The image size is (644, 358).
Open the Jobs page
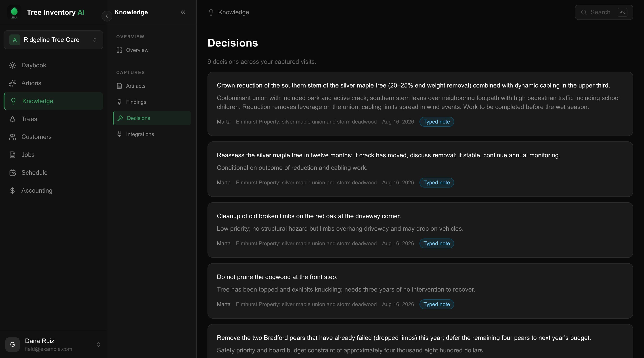coord(53,155)
